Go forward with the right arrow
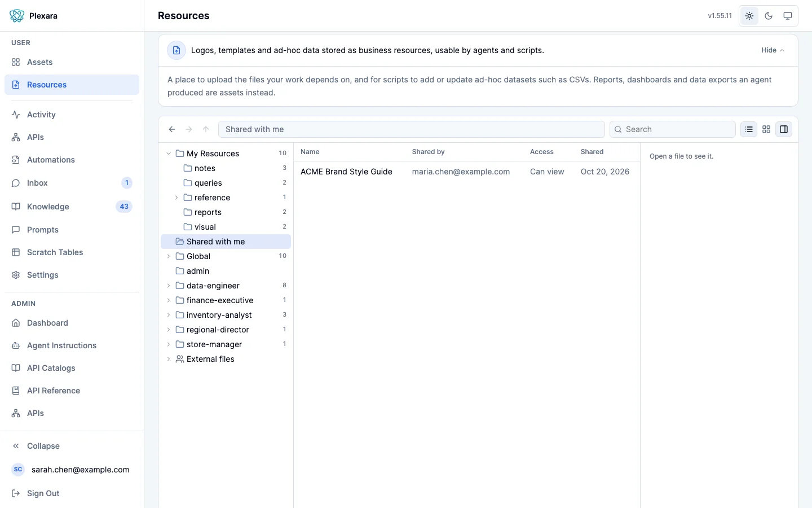The image size is (812, 508). (x=189, y=129)
